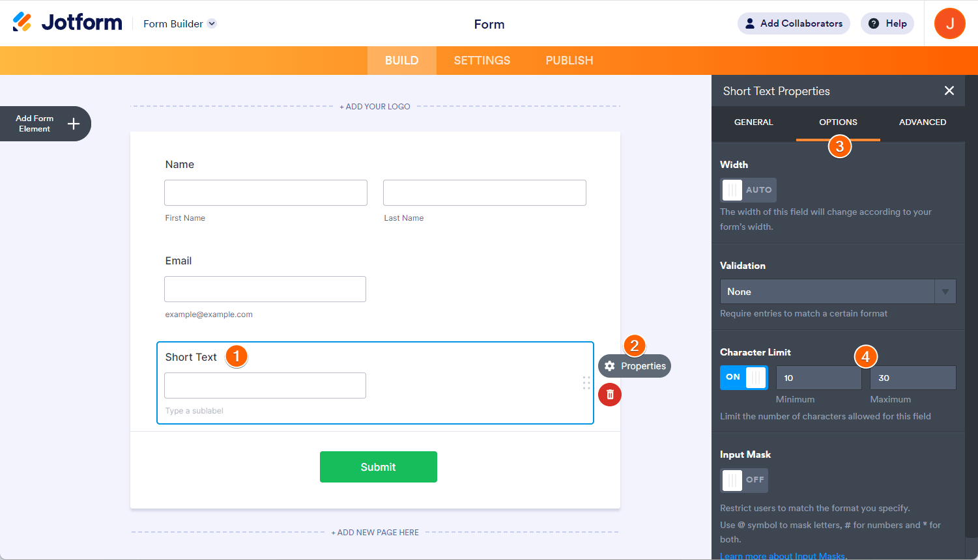Open Learn more about Input Masks link
Screen dimensions: 978x560
[x=783, y=555]
